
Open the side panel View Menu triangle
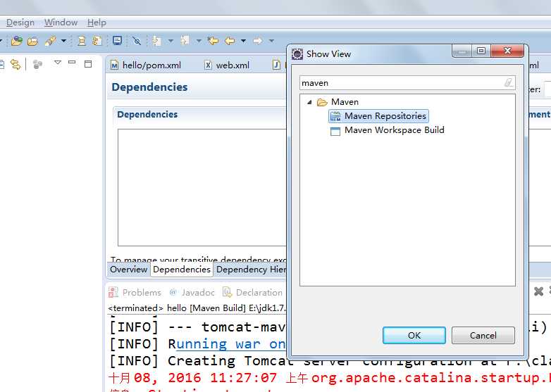(x=58, y=63)
